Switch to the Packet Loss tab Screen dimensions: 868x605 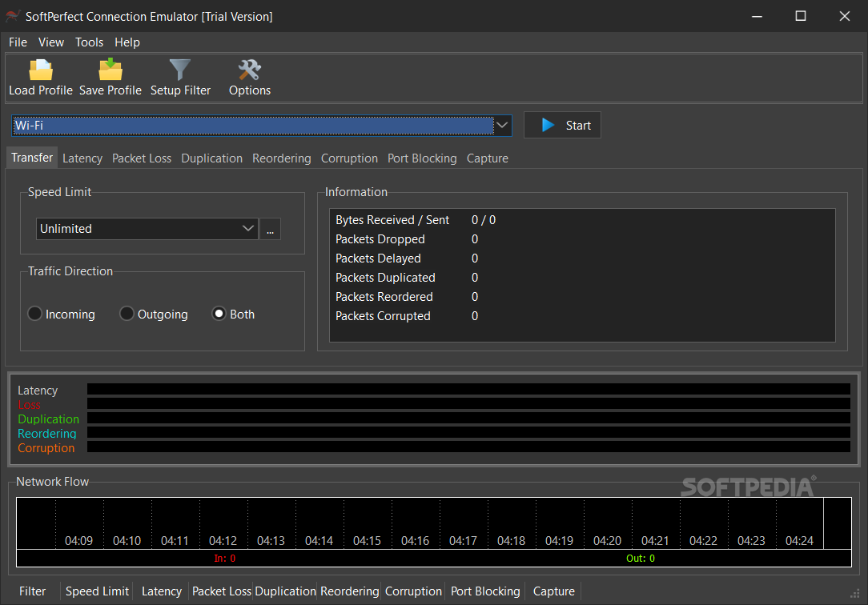coord(142,158)
